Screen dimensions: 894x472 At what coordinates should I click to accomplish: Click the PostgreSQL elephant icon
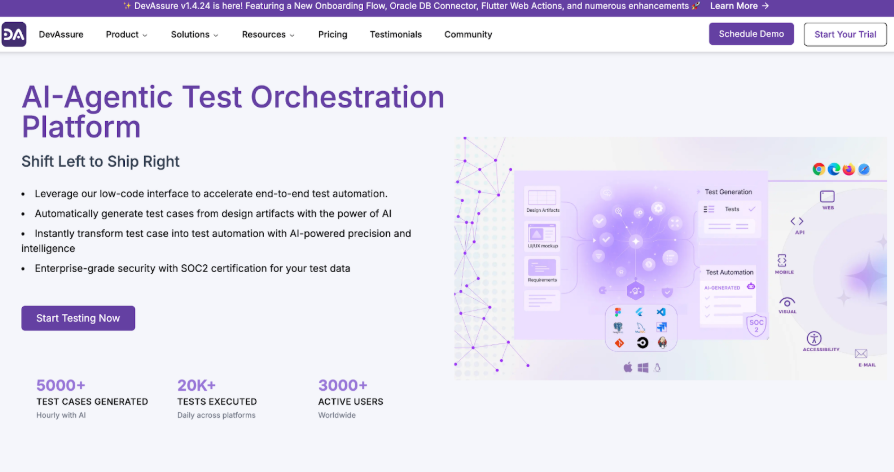point(617,327)
